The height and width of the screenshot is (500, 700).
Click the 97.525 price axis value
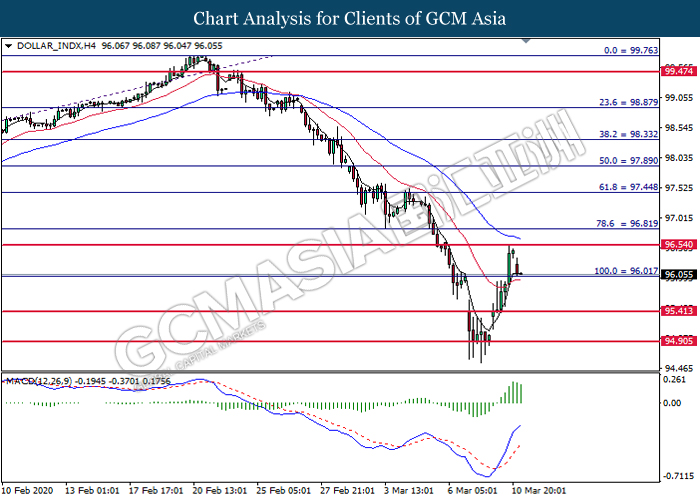[x=679, y=188]
